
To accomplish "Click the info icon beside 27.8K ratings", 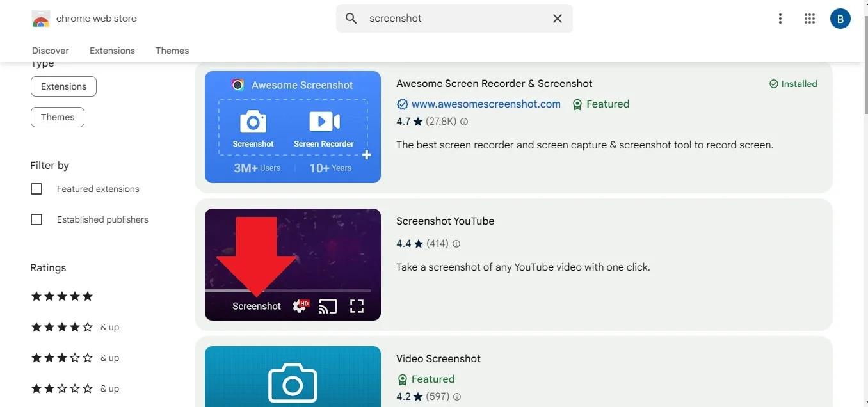I will click(464, 122).
